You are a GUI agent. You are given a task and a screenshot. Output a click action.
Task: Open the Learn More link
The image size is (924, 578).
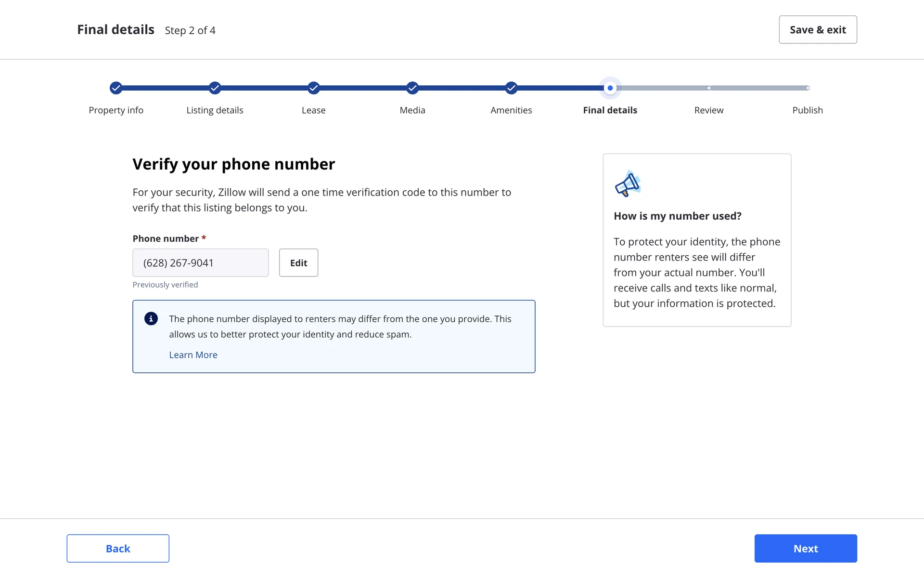pos(193,355)
